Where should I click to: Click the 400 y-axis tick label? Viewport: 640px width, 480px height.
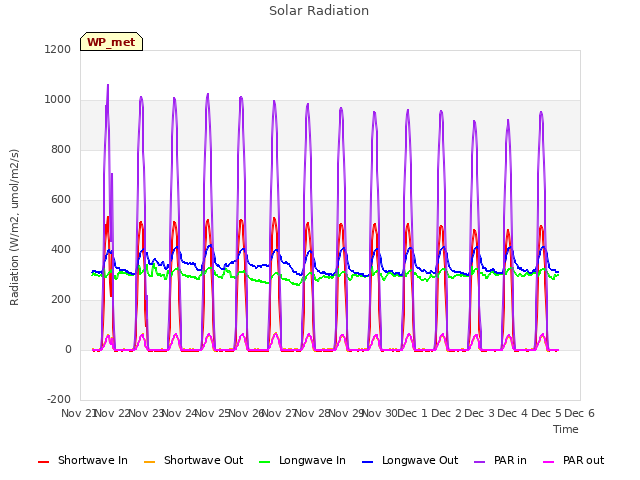[61, 249]
